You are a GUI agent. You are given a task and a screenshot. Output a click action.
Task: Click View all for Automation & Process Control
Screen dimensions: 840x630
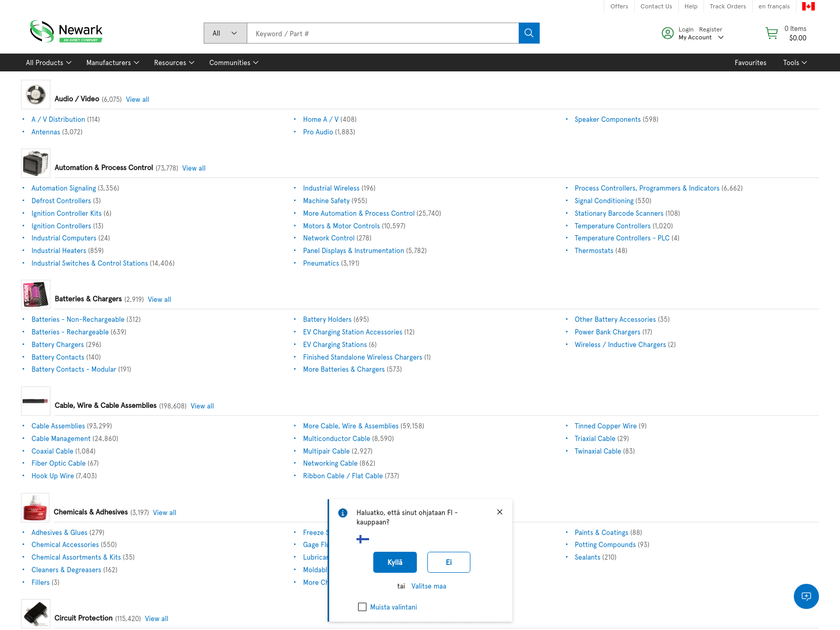tap(194, 168)
